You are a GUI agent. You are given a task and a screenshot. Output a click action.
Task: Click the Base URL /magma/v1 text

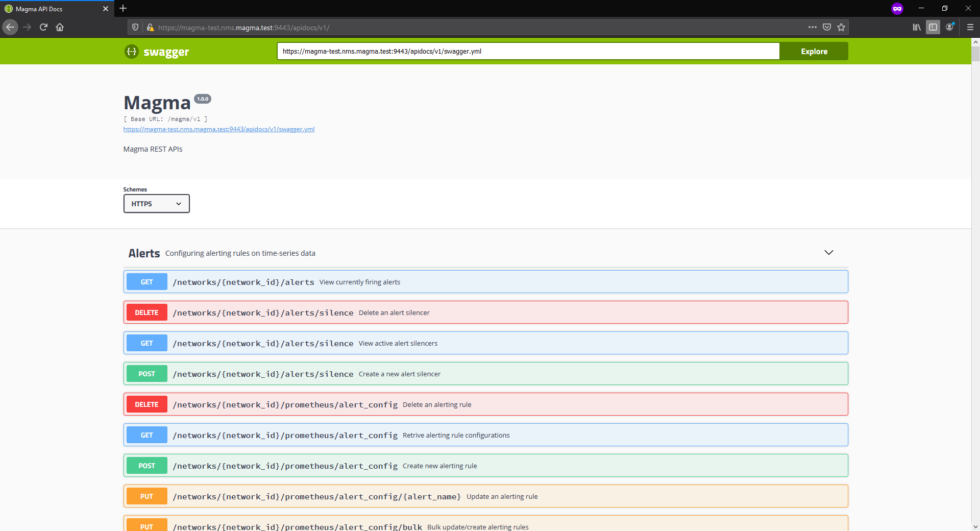(165, 119)
